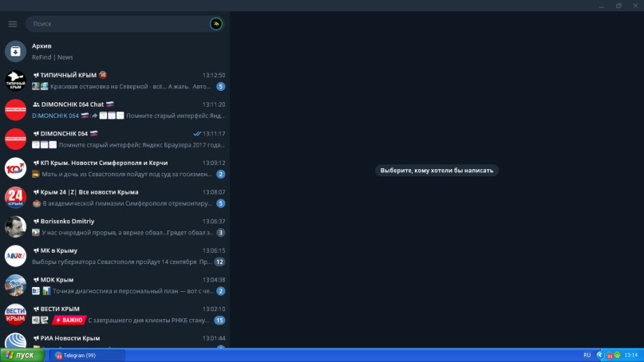
Task: Click RU language indicator in taskbar
Action: coord(587,355)
